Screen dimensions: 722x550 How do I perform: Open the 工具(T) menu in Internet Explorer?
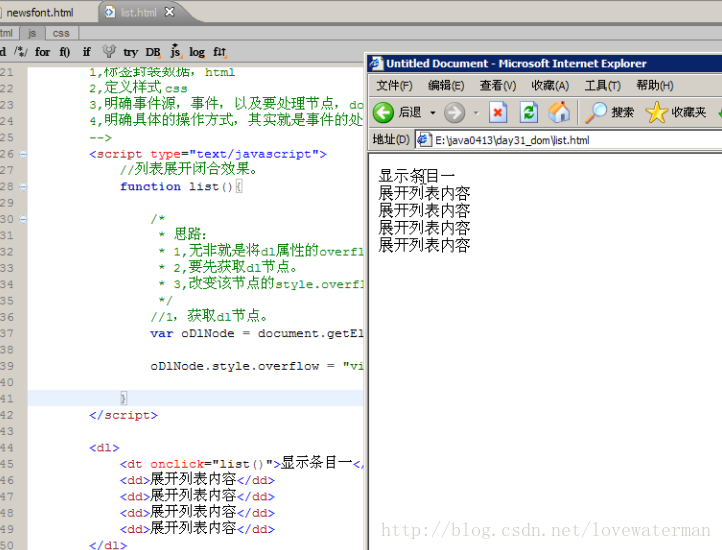pos(602,86)
